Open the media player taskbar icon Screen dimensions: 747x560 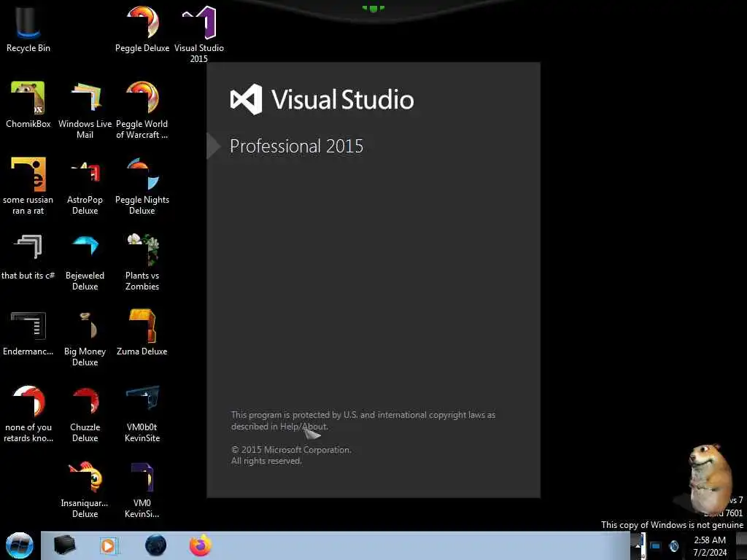click(108, 545)
